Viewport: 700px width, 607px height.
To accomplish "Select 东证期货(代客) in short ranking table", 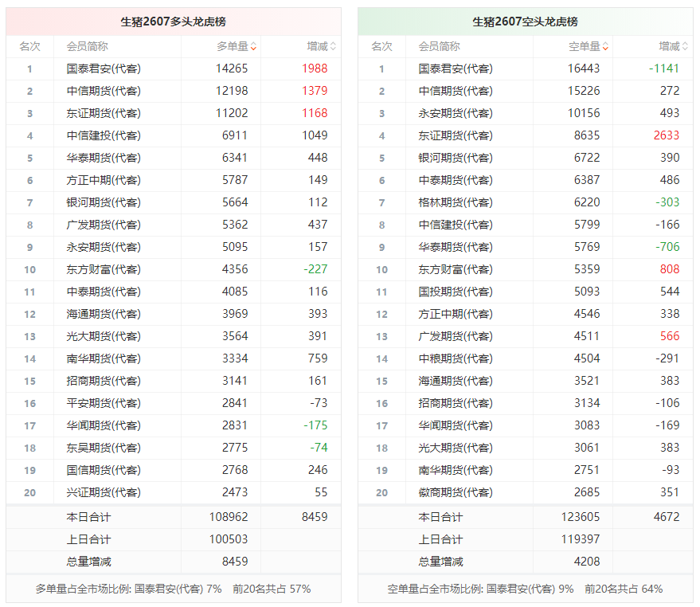I will (456, 135).
